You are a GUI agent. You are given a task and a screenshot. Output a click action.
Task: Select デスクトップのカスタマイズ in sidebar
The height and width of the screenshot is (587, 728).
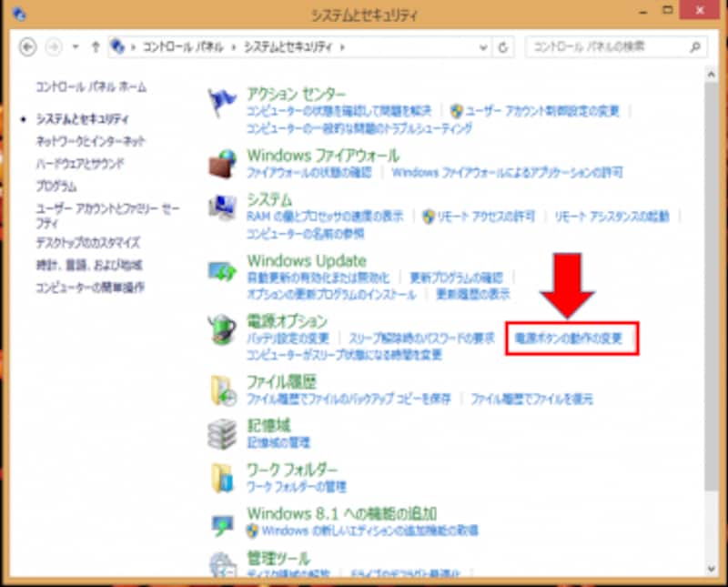click(x=87, y=242)
